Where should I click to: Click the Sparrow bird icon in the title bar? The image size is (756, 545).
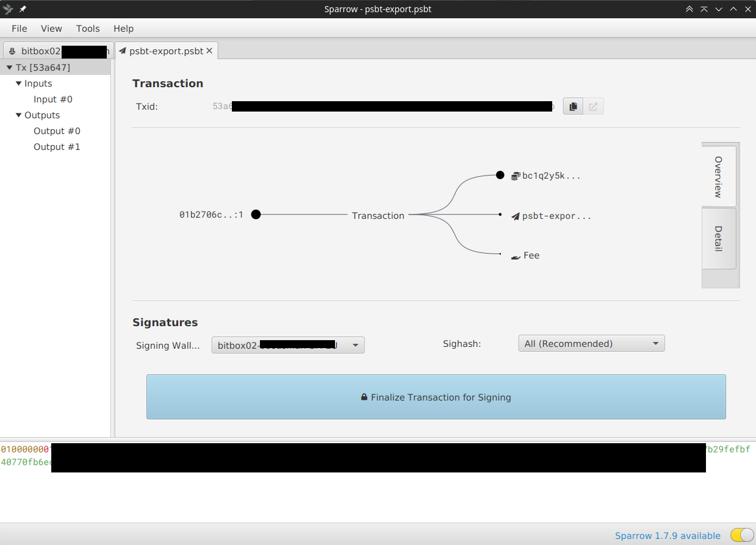[7, 9]
